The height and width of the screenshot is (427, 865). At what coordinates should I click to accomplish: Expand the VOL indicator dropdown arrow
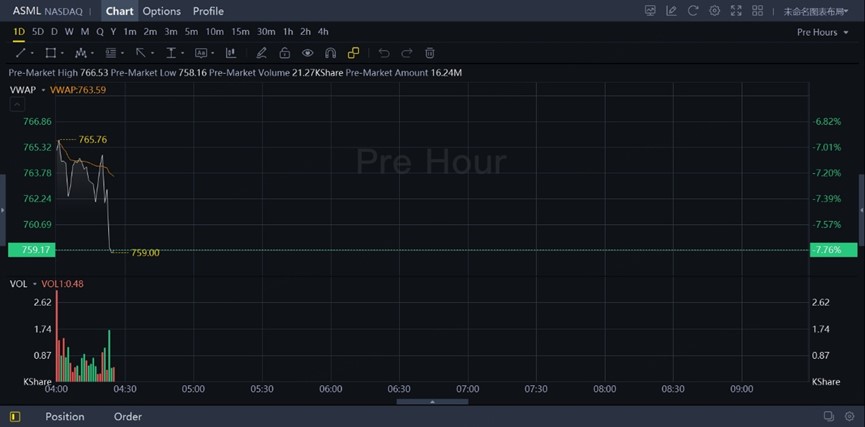(34, 284)
